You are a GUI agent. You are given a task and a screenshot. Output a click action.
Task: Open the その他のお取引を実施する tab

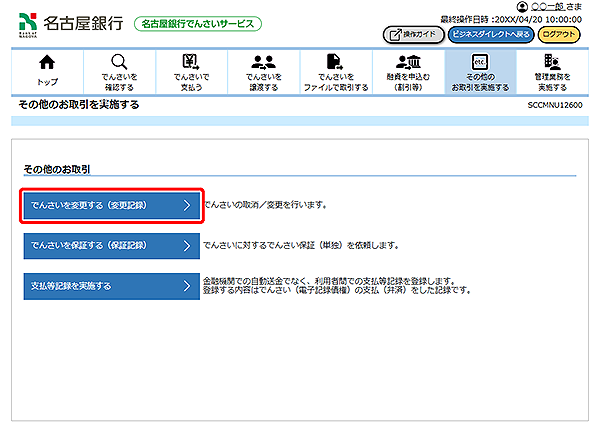click(x=480, y=70)
